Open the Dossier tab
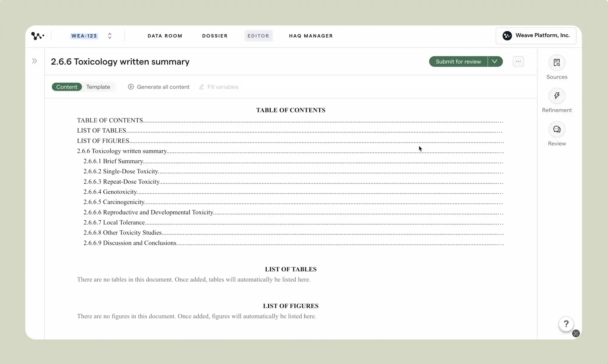608x364 pixels. (x=215, y=36)
